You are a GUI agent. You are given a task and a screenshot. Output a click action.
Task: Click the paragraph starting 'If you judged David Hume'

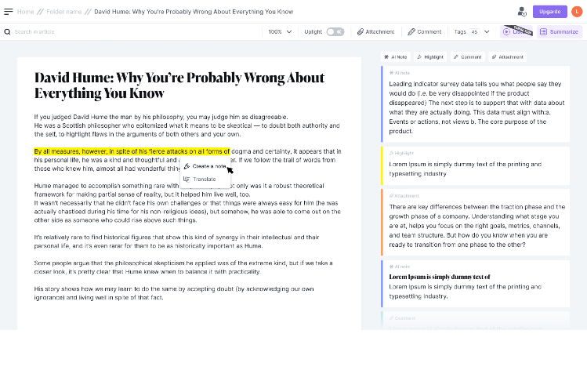tap(187, 125)
